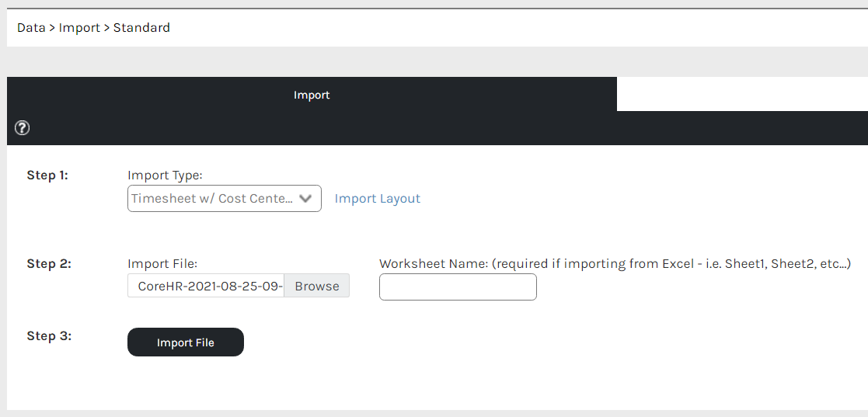
Task: Click the Step 2 label
Action: click(x=49, y=264)
